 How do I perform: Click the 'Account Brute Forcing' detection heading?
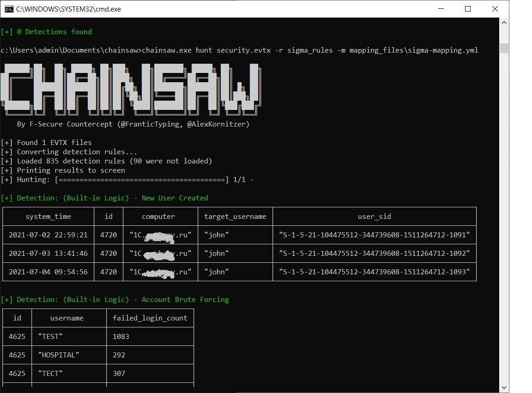pos(115,300)
